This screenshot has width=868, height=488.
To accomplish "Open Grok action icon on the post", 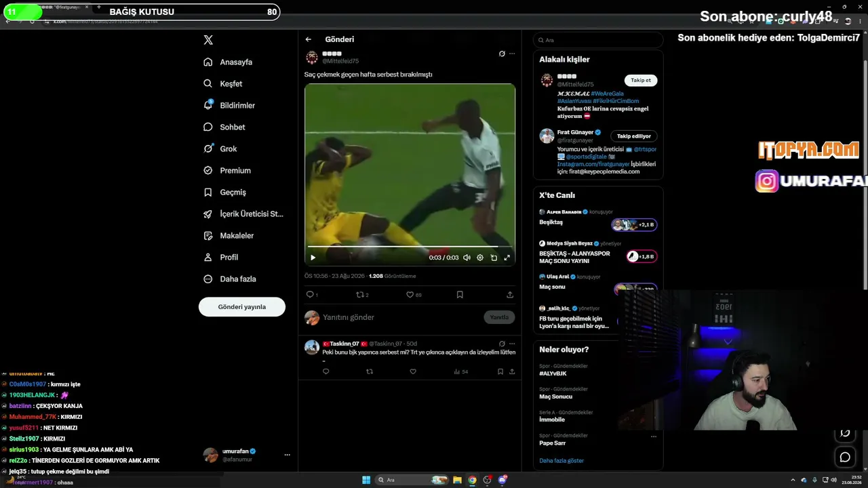I will (502, 54).
